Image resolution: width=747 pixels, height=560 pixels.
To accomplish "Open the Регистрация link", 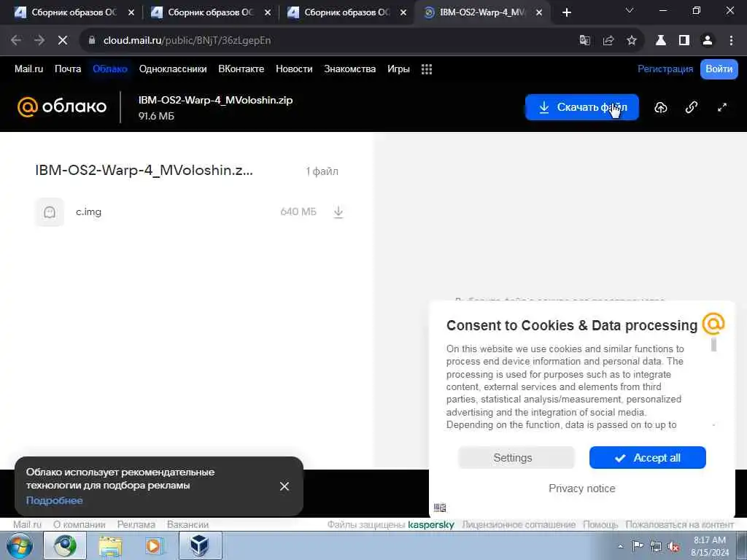I will click(665, 69).
